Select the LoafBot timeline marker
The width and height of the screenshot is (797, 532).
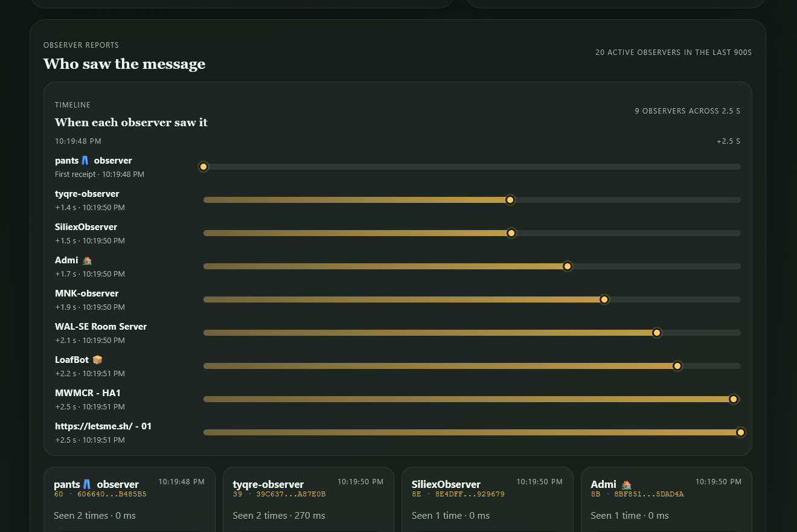click(x=677, y=366)
